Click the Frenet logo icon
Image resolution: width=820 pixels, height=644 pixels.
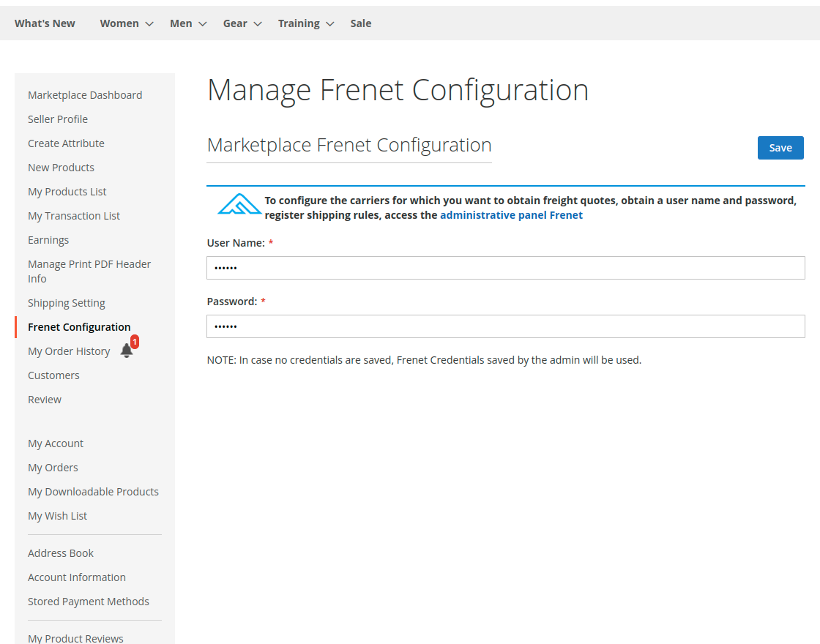239,205
